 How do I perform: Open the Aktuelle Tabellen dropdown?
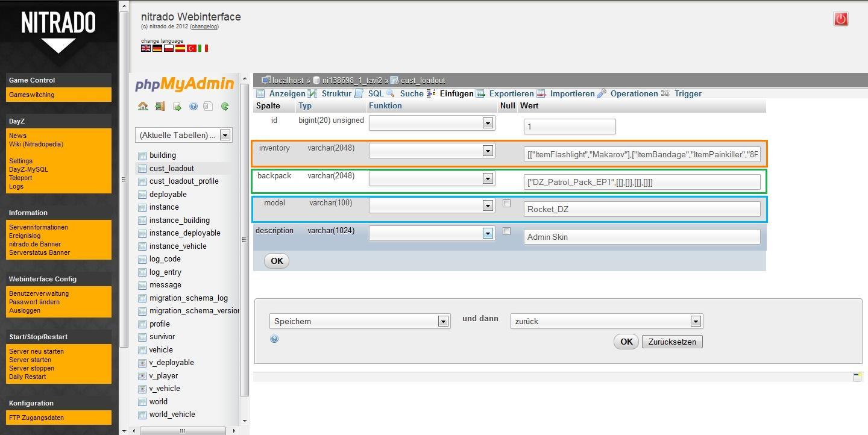coord(183,135)
